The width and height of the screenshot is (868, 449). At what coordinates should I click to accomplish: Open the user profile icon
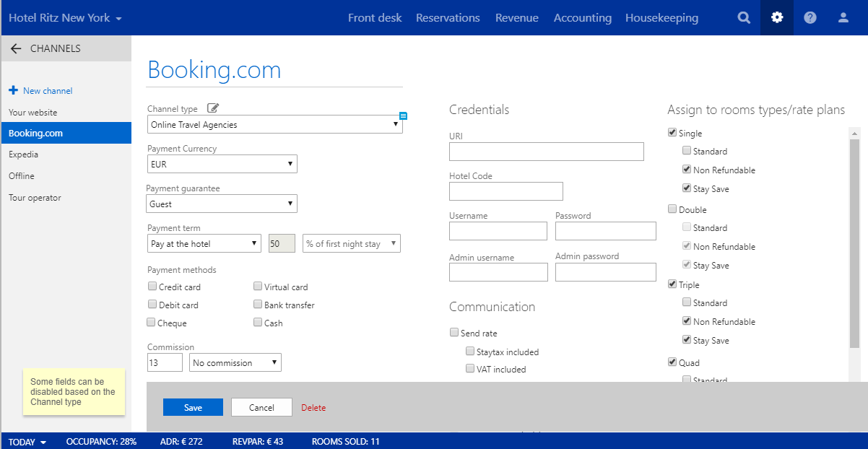coord(843,18)
